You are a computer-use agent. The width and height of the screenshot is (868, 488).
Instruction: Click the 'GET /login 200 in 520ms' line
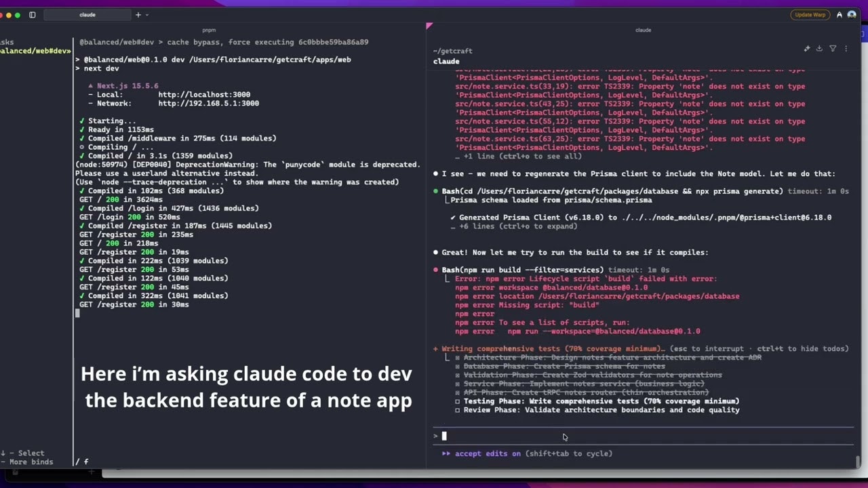point(130,217)
